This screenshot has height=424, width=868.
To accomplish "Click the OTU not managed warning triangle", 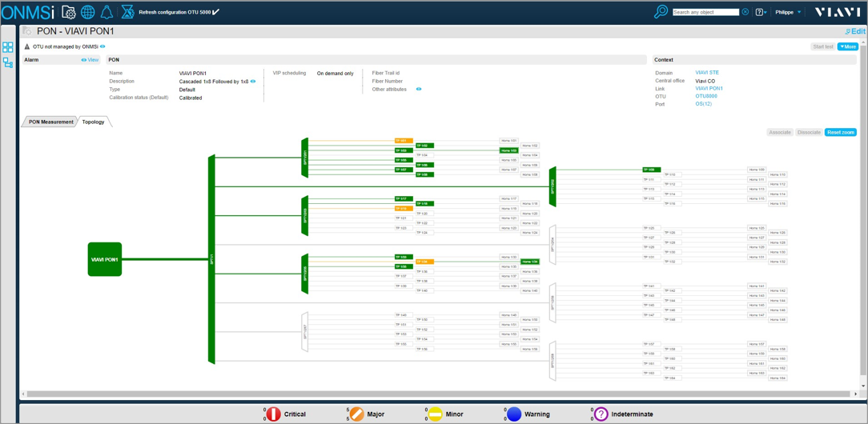I will tap(27, 47).
